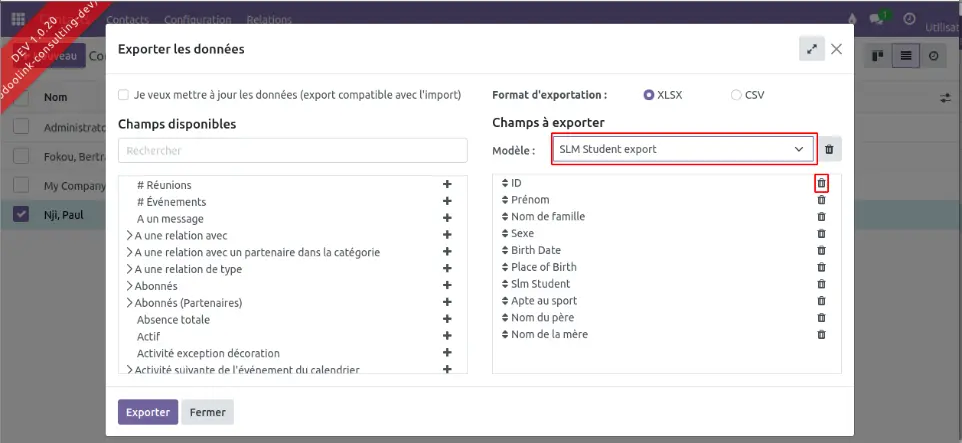Expand A une relation de type
The height and width of the screenshot is (443, 962).
(x=130, y=269)
